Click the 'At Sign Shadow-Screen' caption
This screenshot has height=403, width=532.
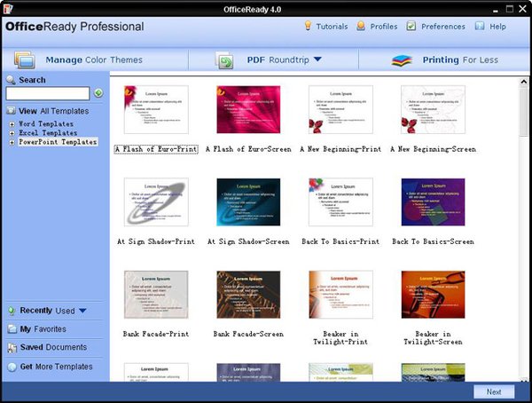coord(248,241)
